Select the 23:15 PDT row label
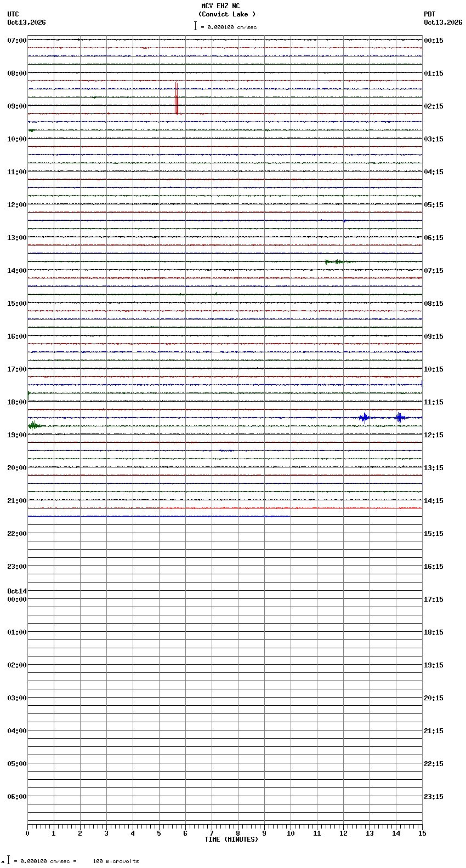466x868 pixels. click(x=434, y=797)
